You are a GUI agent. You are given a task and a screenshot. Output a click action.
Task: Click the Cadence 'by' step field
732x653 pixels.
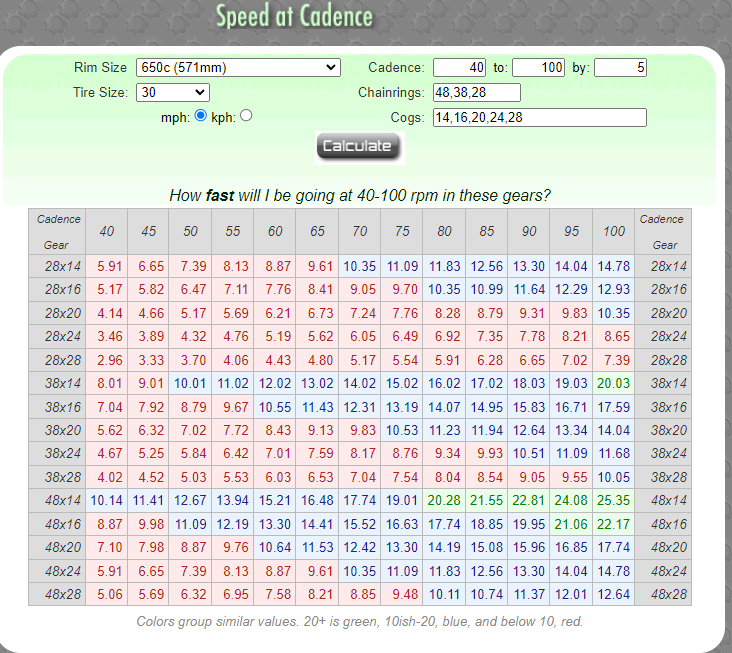point(620,68)
